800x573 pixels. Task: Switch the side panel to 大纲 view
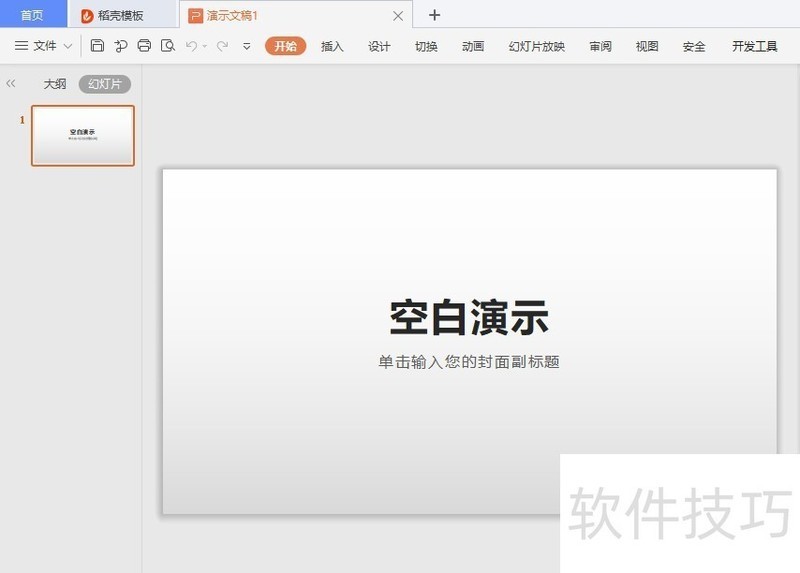(x=55, y=84)
